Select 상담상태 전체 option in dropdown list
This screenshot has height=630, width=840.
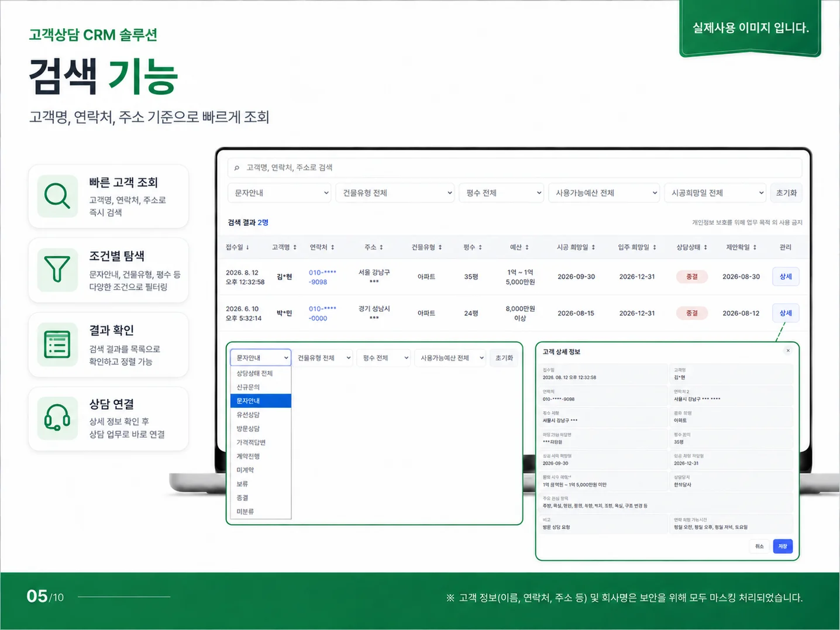261,373
